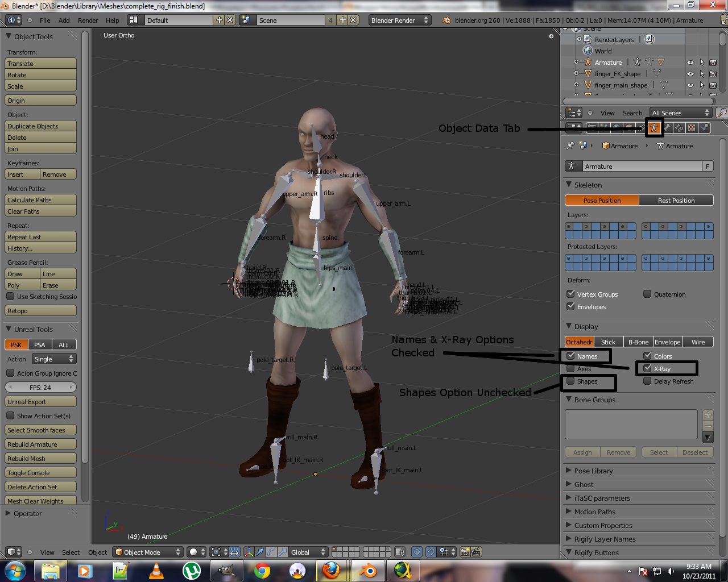The width and height of the screenshot is (728, 582).
Task: Open the Render properties tab
Action: [591, 128]
